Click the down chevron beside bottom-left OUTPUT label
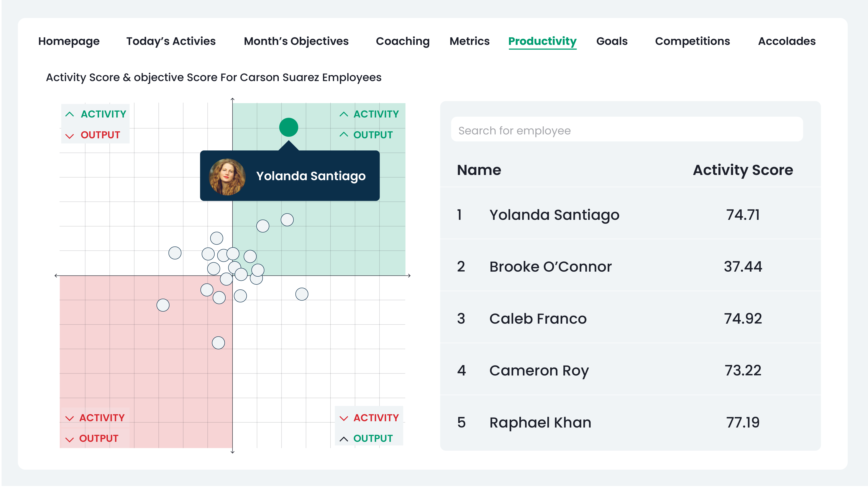This screenshot has height=488, width=868. point(69,439)
